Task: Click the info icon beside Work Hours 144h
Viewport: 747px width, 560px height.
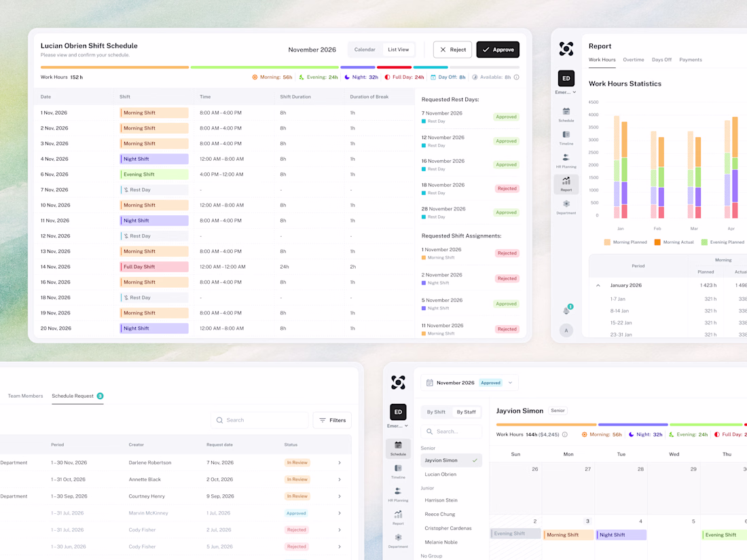Action: tap(565, 434)
